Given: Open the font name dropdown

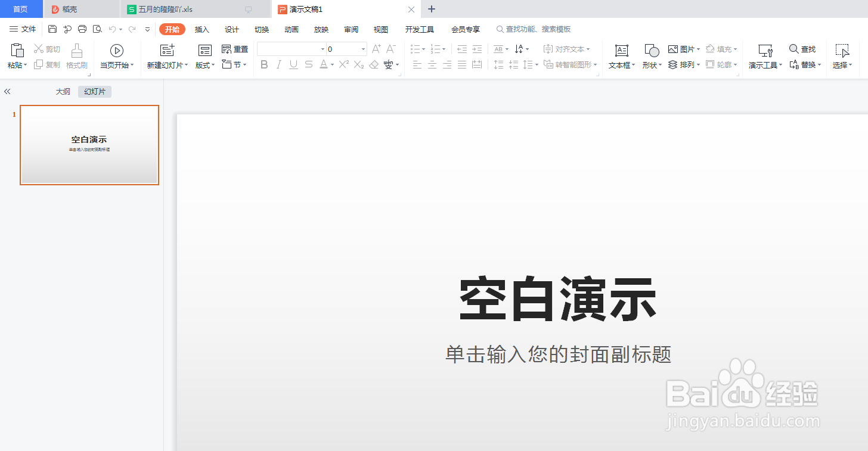Looking at the screenshot, I should click(x=292, y=49).
